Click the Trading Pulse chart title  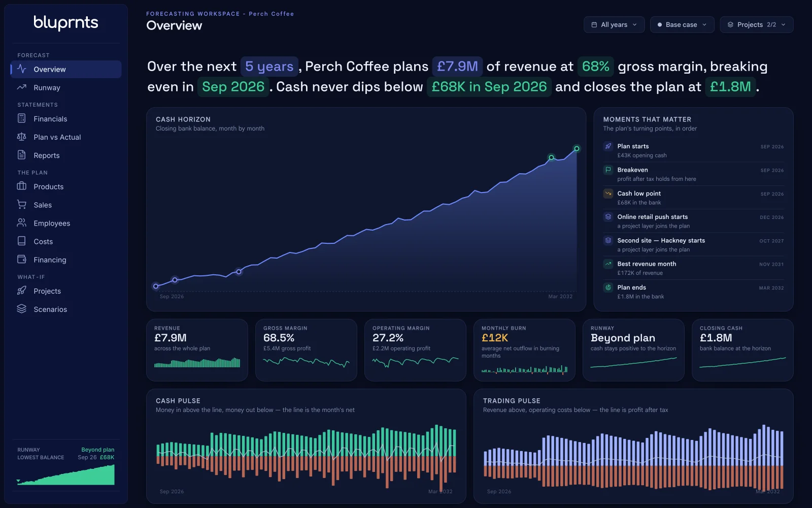tap(512, 401)
